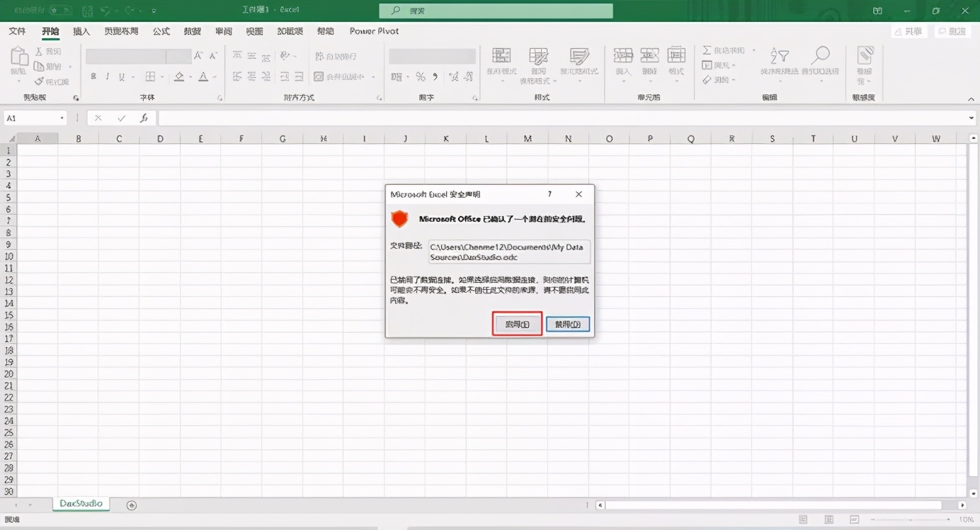Add a new sheet with the plus button

click(132, 505)
